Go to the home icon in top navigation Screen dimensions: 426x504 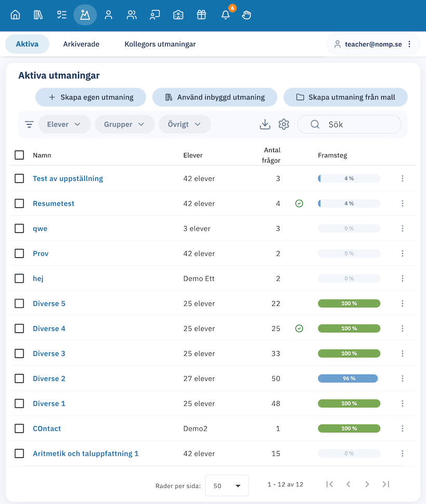(x=15, y=15)
